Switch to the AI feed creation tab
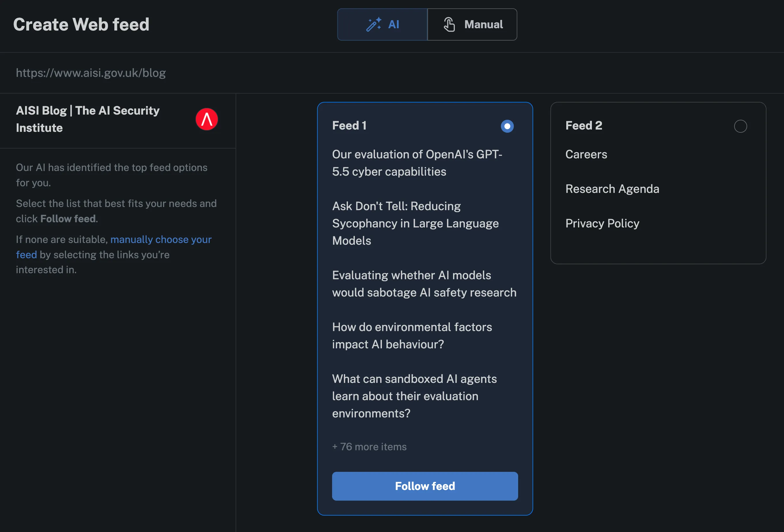This screenshot has width=784, height=532. click(382, 24)
